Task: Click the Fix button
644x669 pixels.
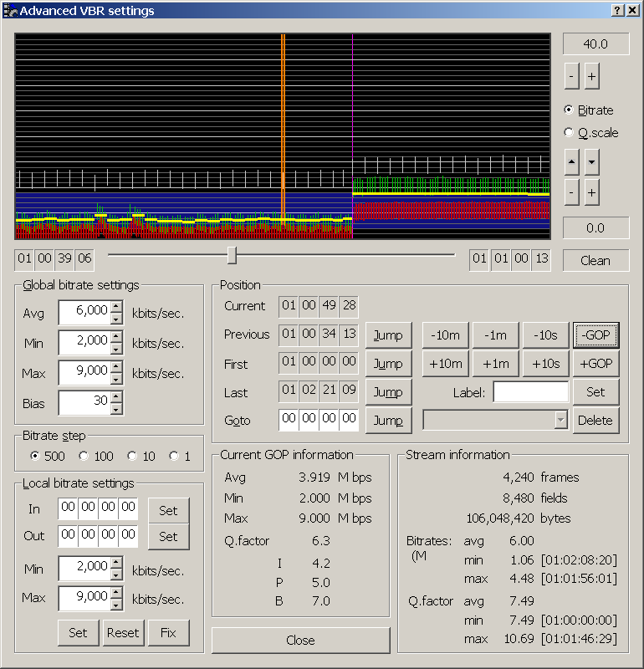Action: pyautogui.click(x=169, y=632)
